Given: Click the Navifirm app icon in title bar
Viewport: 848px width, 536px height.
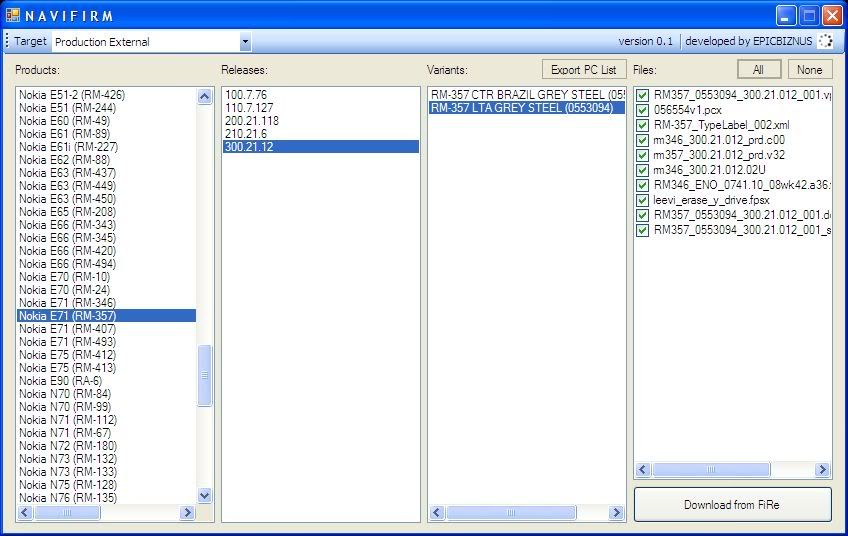Looking at the screenshot, I should tap(12, 15).
